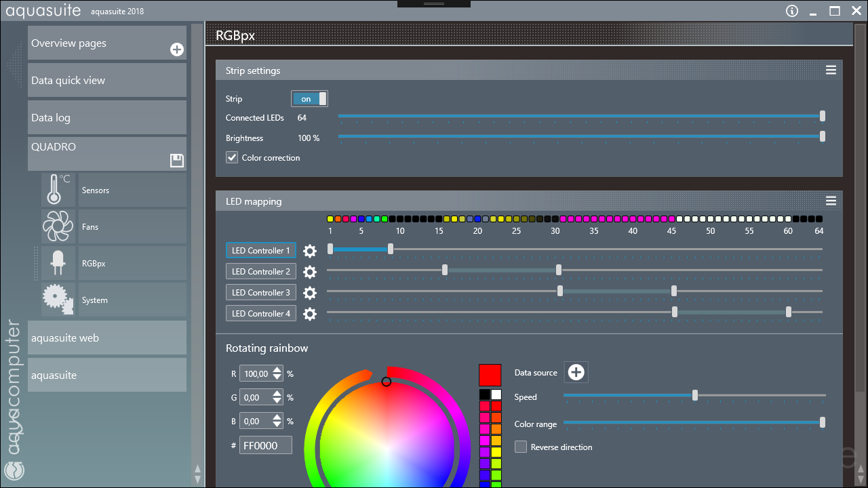This screenshot has width=868, height=488.
Task: Open settings gear for LED Controller 3
Action: (310, 293)
